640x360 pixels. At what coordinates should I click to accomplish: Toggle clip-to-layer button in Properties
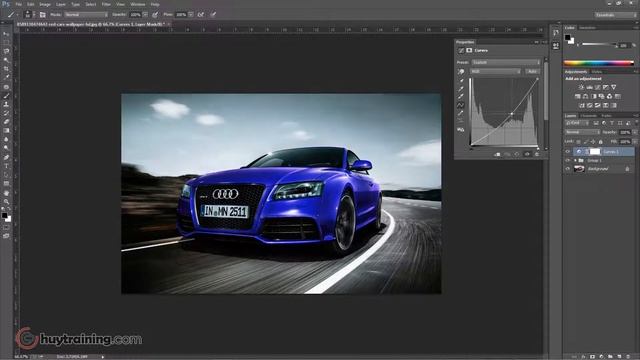497,154
